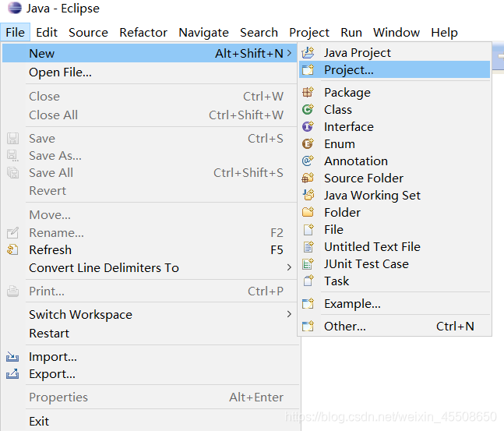This screenshot has width=504, height=431.
Task: Select Source Folder label
Action: [x=364, y=178]
